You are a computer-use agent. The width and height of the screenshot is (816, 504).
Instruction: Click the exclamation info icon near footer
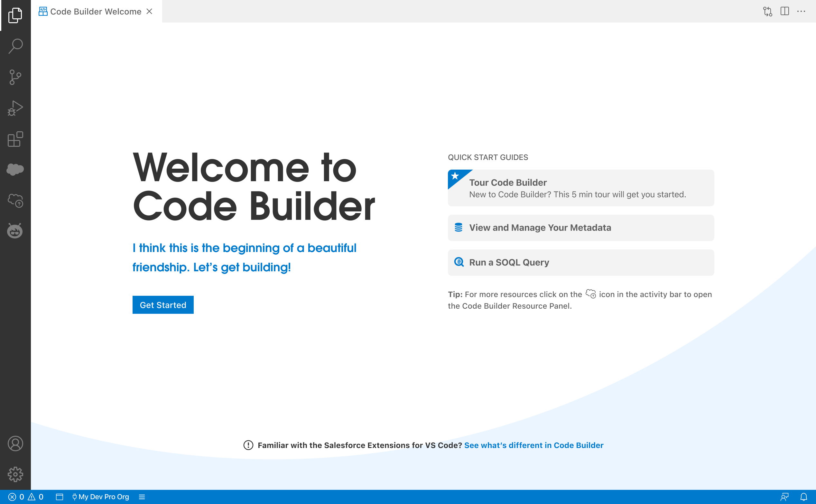pyautogui.click(x=248, y=445)
